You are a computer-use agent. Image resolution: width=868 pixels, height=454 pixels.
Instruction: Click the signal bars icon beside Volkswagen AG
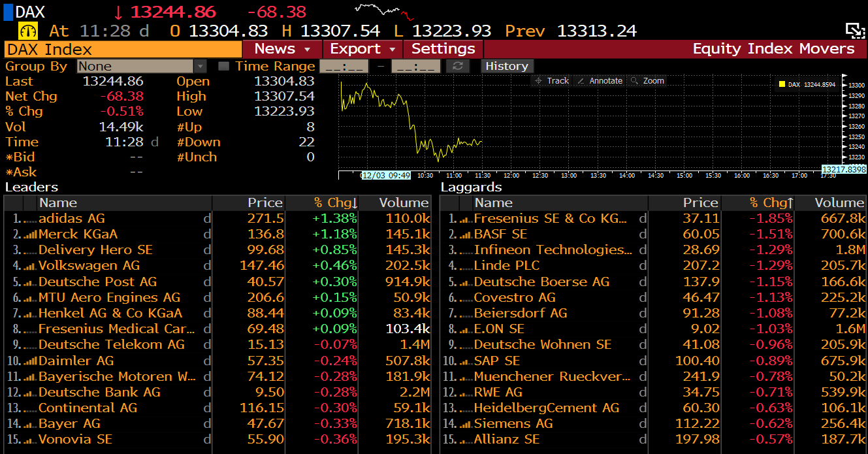29,266
